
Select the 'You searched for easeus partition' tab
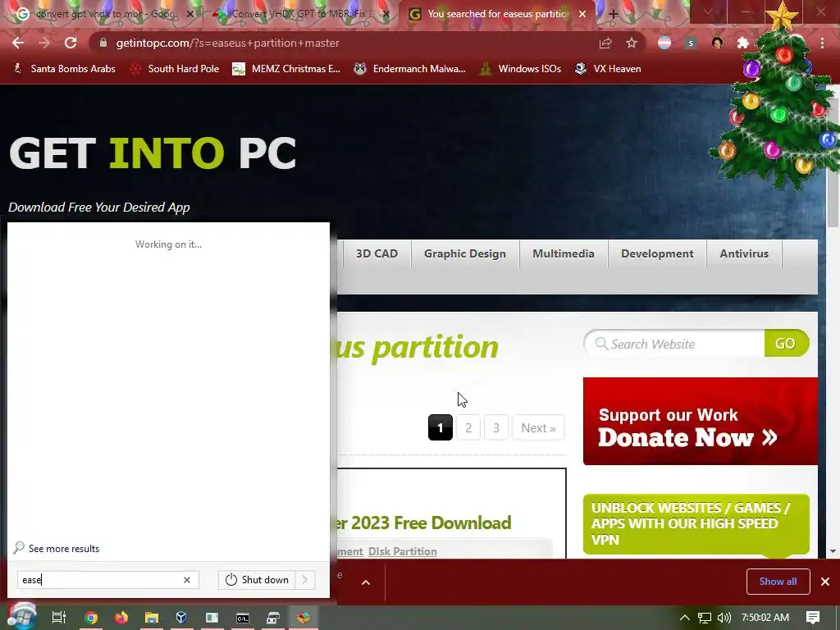coord(497,14)
